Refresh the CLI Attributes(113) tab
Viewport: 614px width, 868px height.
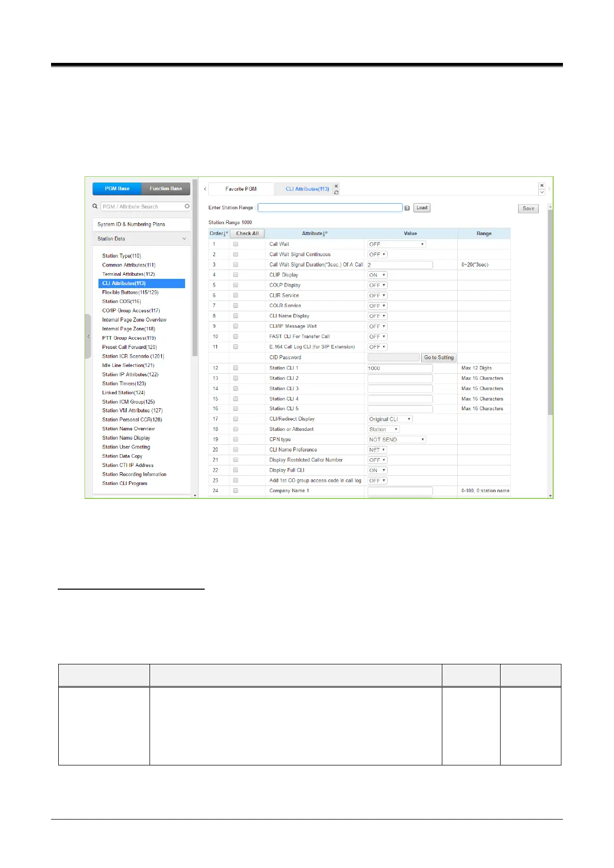pyautogui.click(x=336, y=192)
